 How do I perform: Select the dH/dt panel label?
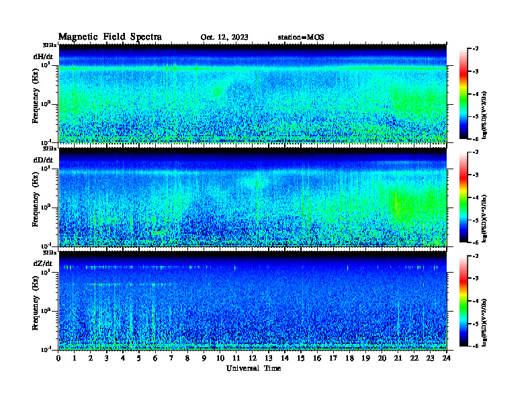click(43, 56)
